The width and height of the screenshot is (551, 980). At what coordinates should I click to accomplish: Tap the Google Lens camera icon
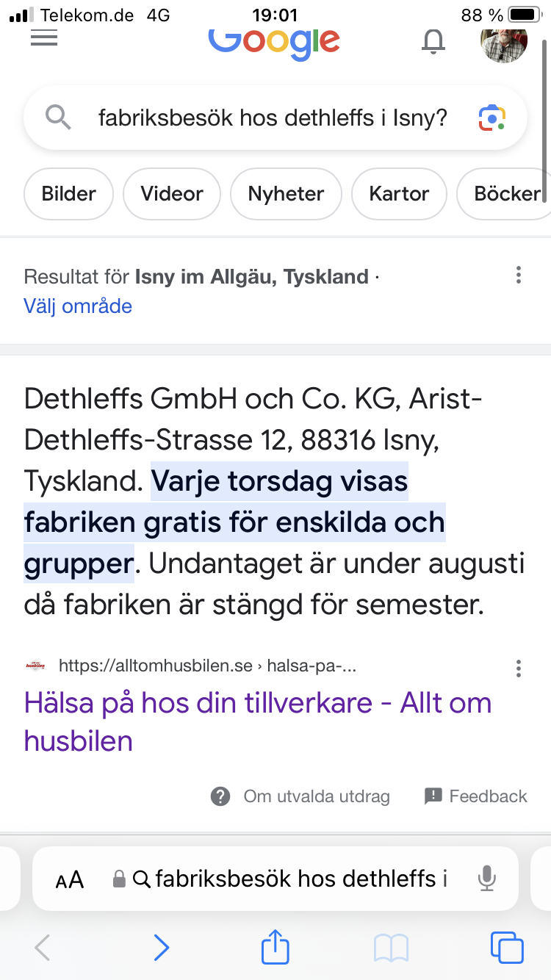tap(492, 118)
